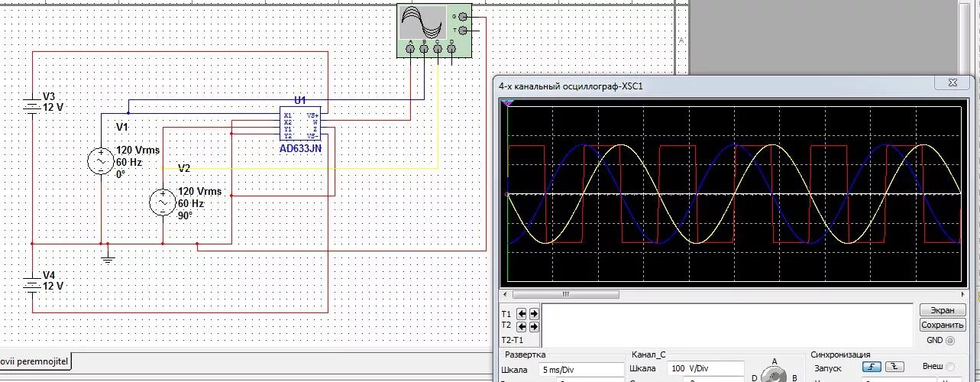The image size is (980, 382).
Task: Click the '0°' phase label of V1
Action: [121, 174]
